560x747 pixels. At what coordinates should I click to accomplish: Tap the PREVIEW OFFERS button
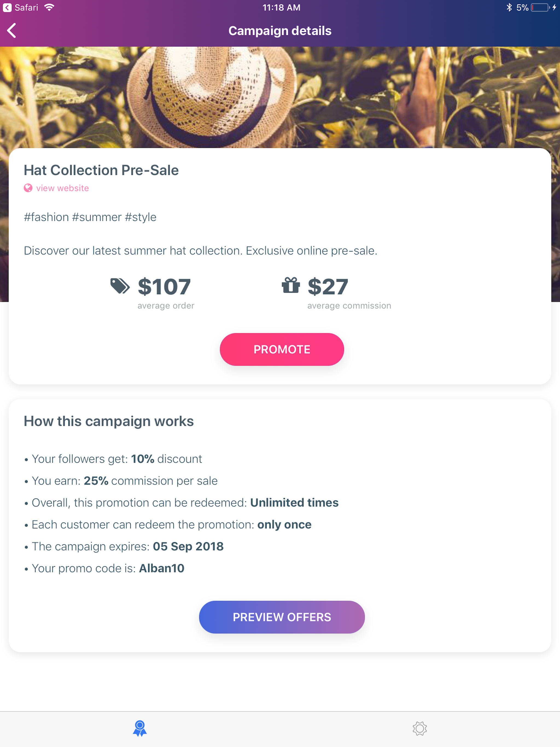(282, 617)
